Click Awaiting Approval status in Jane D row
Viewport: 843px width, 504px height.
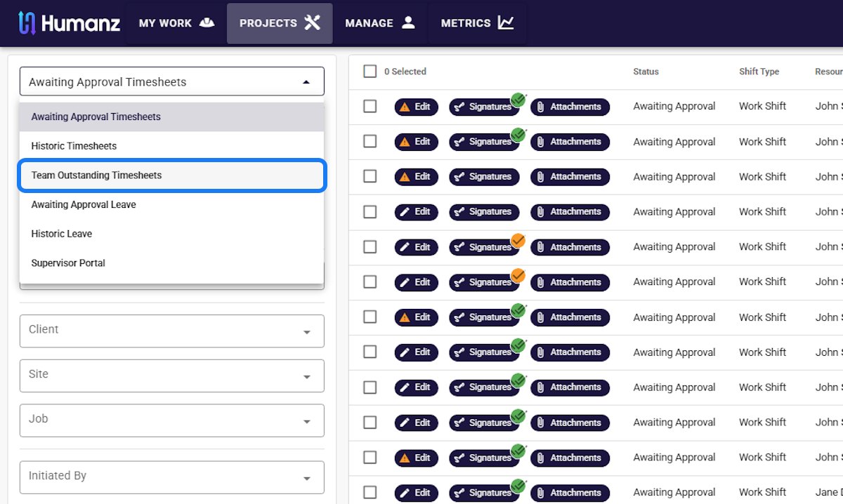[x=674, y=492]
